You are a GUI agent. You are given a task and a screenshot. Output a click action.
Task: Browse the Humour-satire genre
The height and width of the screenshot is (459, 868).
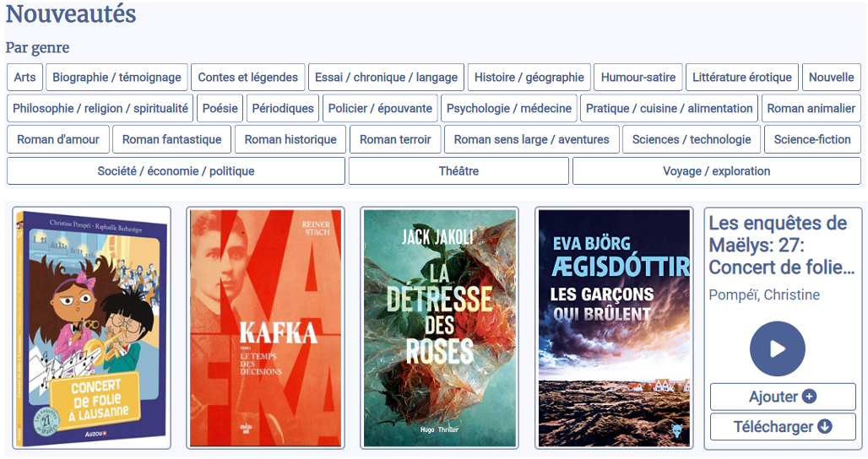click(637, 77)
